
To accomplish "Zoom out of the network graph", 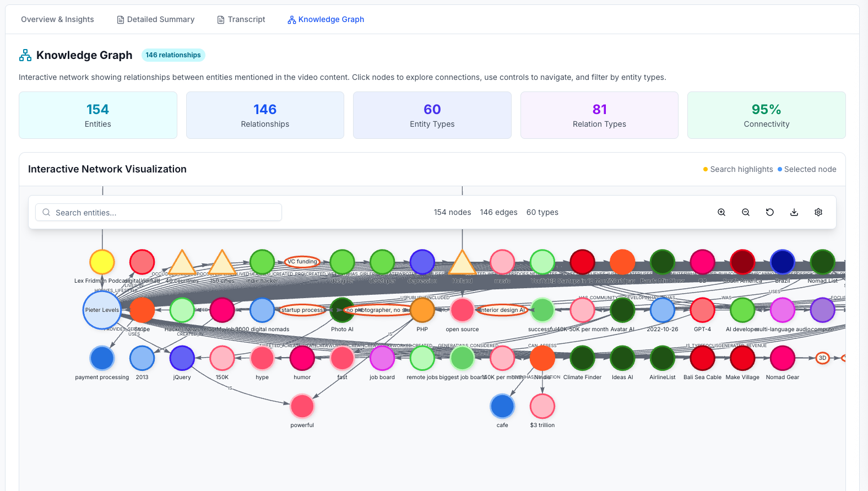I will coord(746,212).
